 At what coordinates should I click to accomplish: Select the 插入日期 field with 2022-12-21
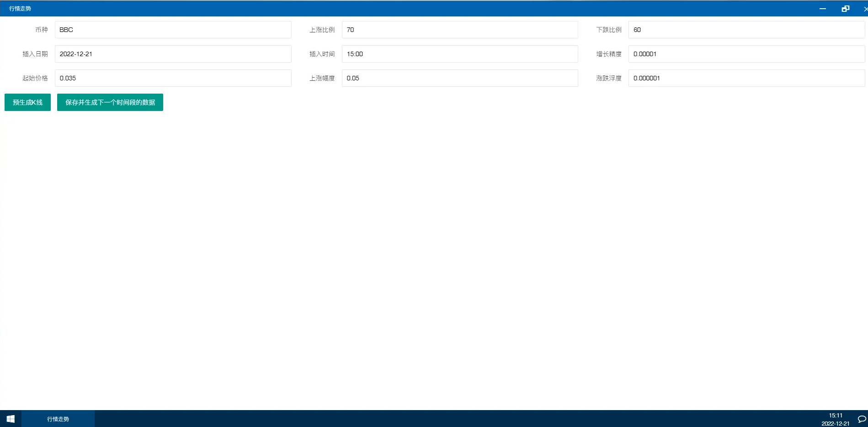point(173,54)
